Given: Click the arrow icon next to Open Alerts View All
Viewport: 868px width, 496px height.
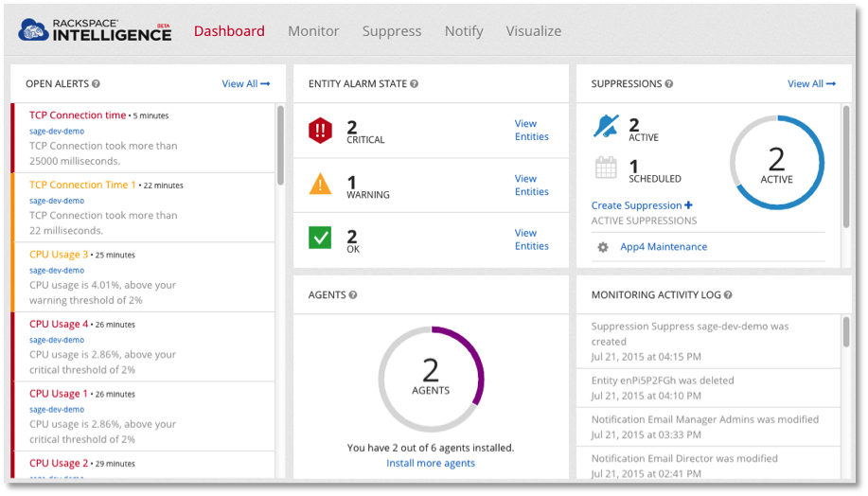Looking at the screenshot, I should click(265, 83).
